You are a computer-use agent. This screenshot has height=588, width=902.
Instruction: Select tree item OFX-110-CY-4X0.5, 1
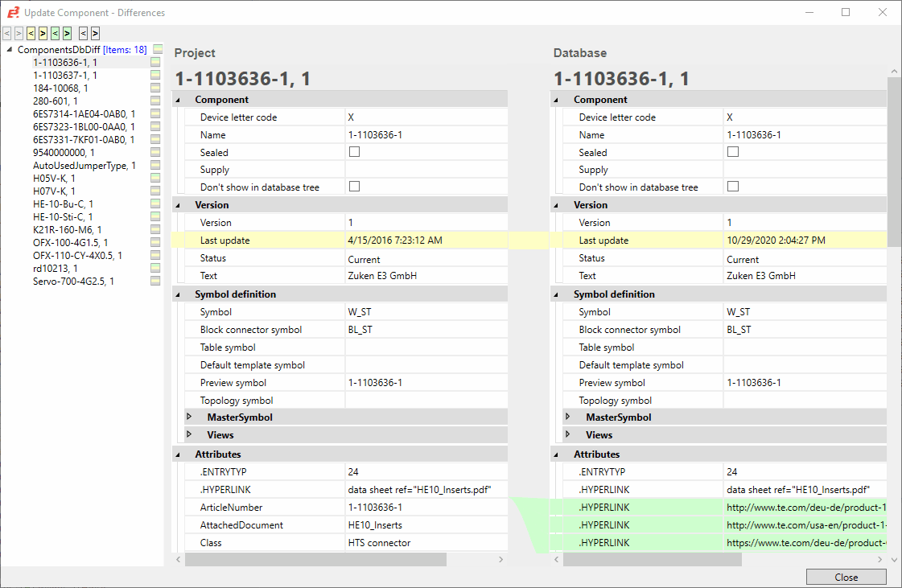point(78,256)
